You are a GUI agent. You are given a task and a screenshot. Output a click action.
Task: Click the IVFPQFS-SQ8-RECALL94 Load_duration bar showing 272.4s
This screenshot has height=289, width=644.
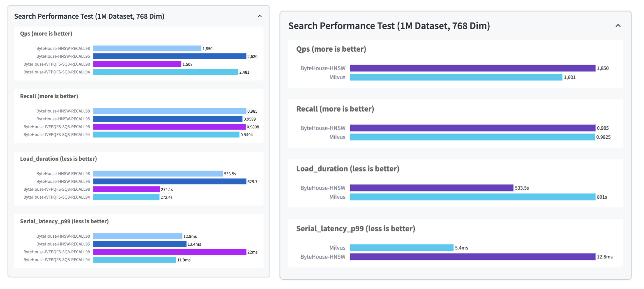pyautogui.click(x=126, y=197)
